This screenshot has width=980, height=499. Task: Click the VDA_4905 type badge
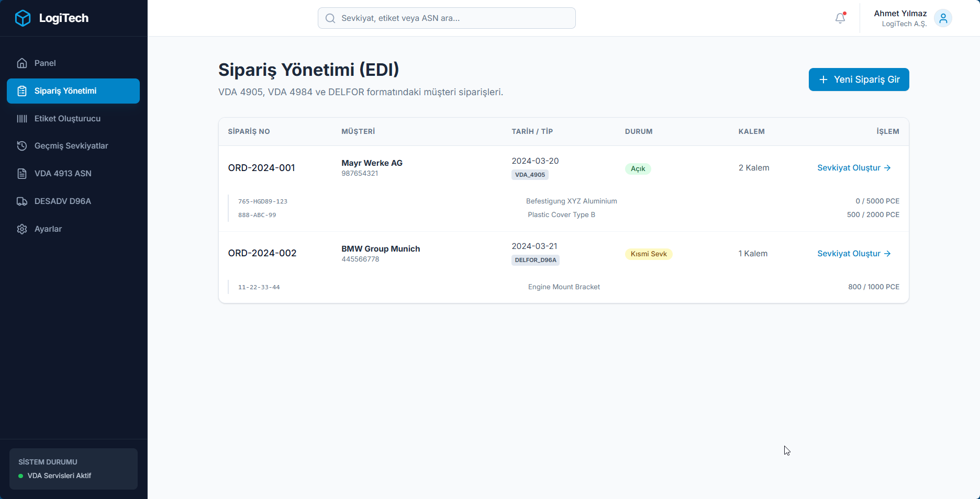tap(530, 175)
